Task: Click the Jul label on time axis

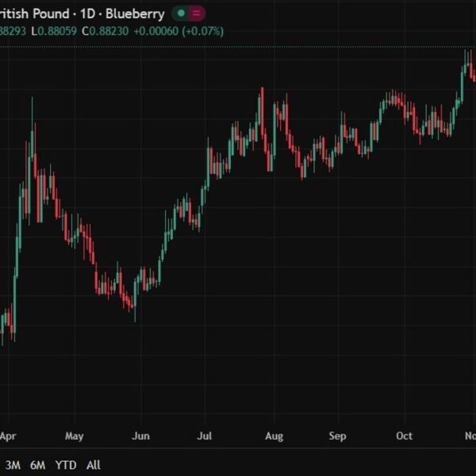Action: (205, 436)
